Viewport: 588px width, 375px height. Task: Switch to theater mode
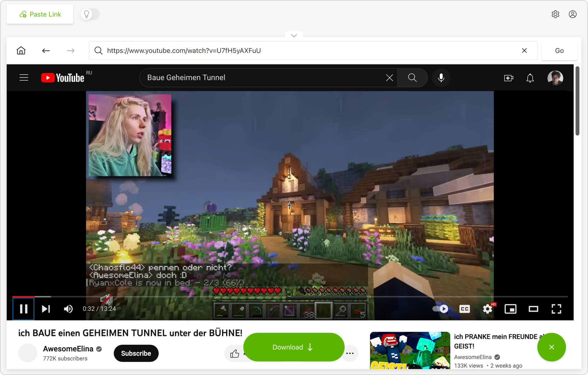coord(534,309)
